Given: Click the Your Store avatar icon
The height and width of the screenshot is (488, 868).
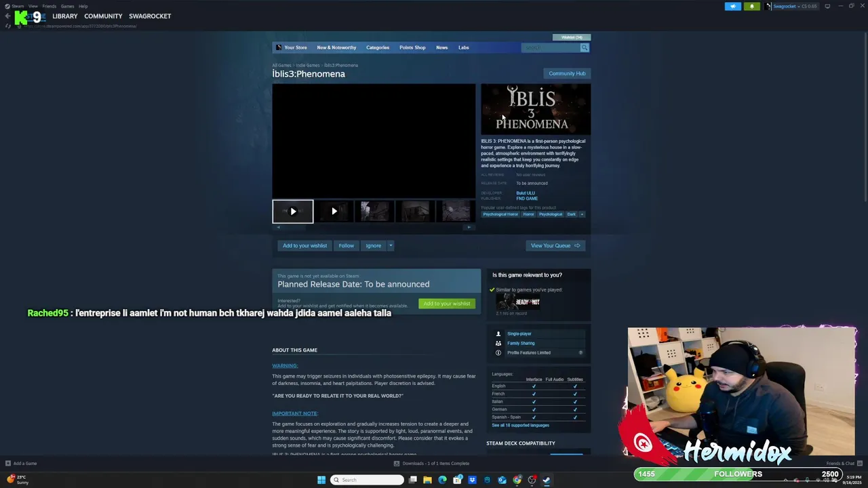Looking at the screenshot, I should pos(279,47).
